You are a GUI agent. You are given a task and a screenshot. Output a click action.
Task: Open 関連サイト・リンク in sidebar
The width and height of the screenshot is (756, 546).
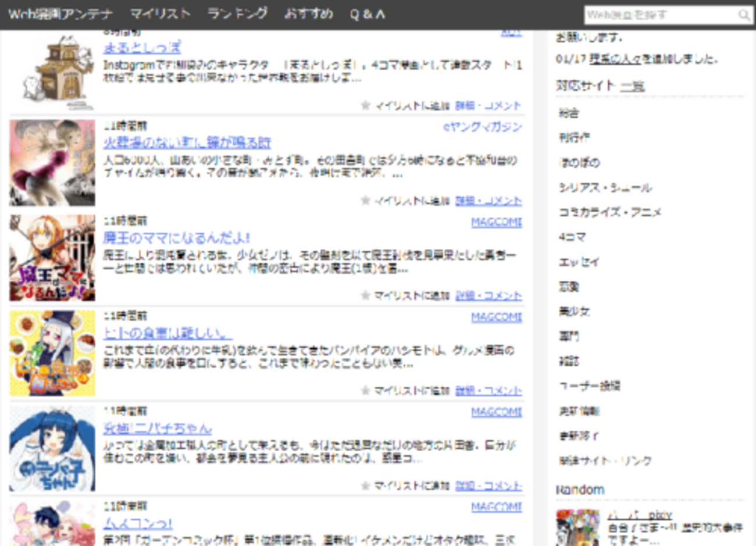(605, 461)
